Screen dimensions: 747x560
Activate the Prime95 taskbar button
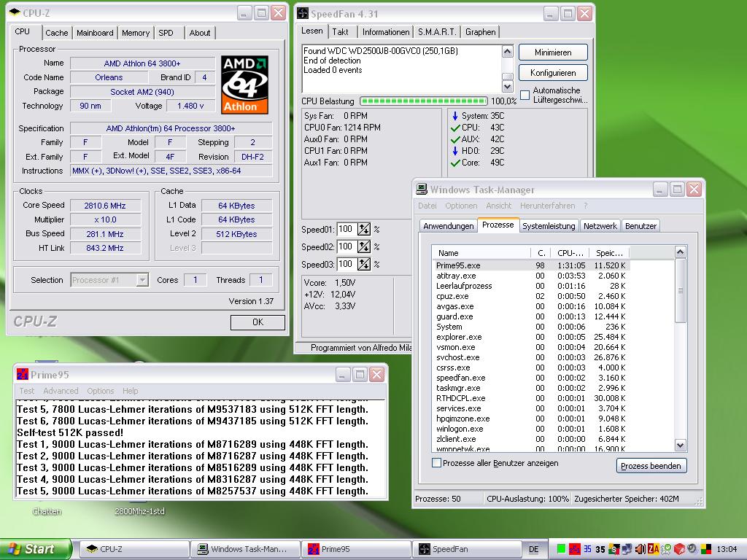point(356,549)
